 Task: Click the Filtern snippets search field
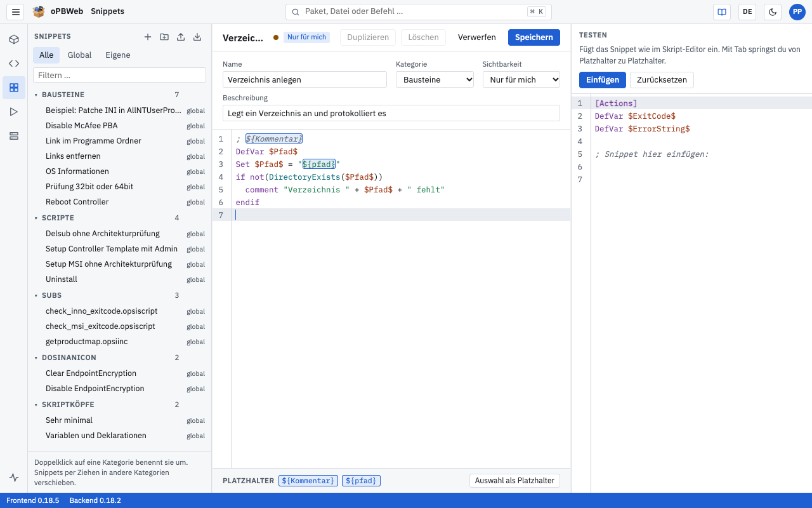[120, 75]
